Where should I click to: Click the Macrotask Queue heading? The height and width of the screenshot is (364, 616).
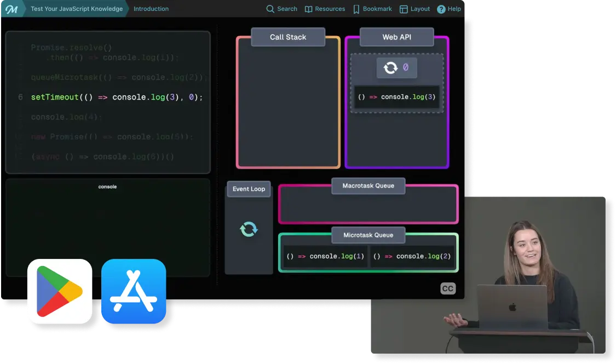[368, 186]
